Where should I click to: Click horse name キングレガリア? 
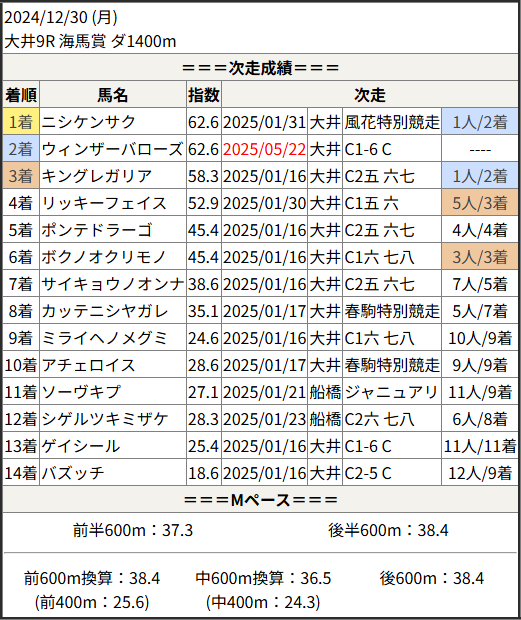click(x=97, y=176)
